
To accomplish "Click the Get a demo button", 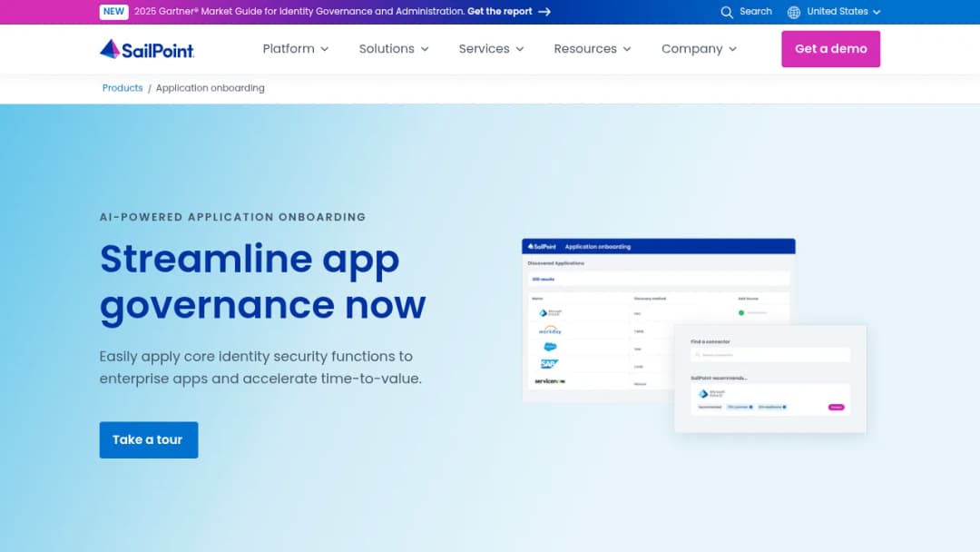I will pyautogui.click(x=830, y=49).
